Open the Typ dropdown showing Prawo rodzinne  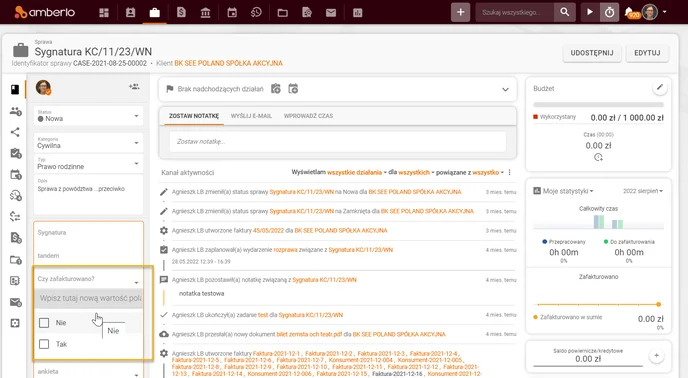(x=88, y=164)
